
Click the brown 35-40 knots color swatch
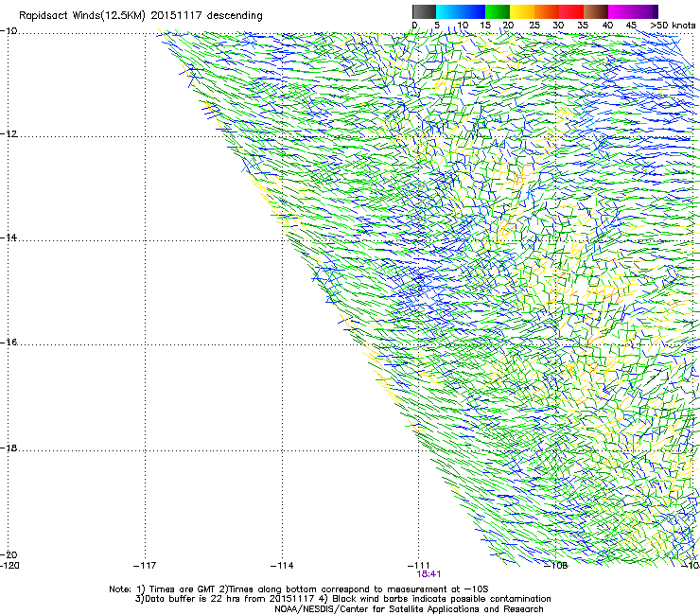pos(596,11)
